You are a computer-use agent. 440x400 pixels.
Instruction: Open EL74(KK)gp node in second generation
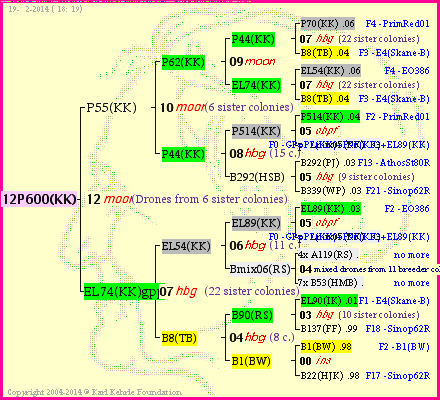[x=121, y=292]
